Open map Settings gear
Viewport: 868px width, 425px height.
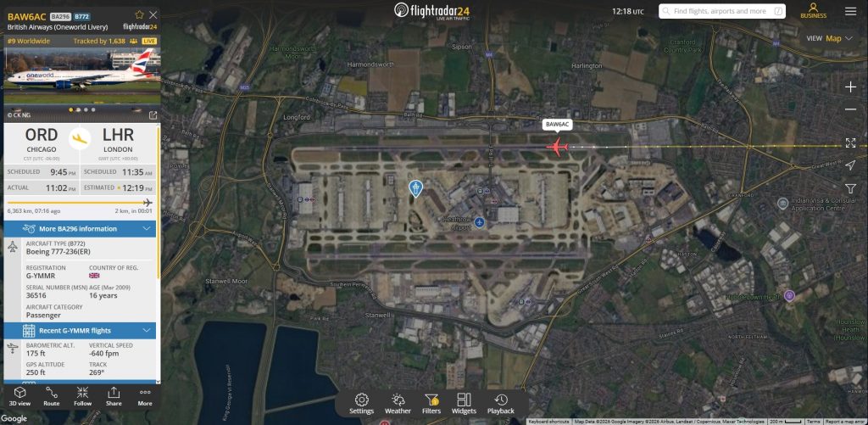tap(361, 404)
